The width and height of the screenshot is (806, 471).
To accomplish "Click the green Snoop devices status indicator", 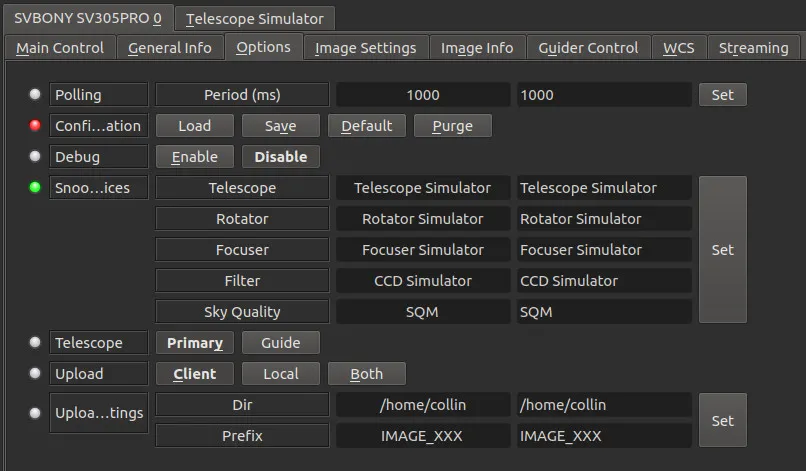I will [35, 187].
